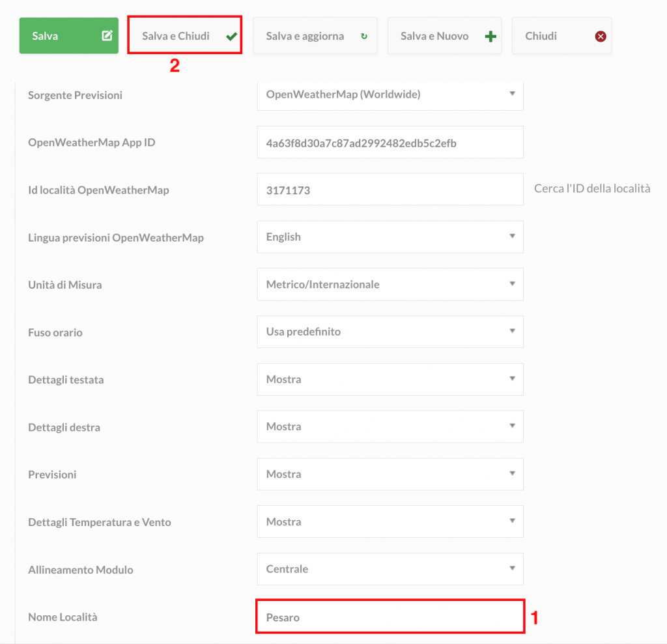Open the Lingua previsioni OpenWeatherMap dropdown
667x644 pixels.
coord(390,237)
